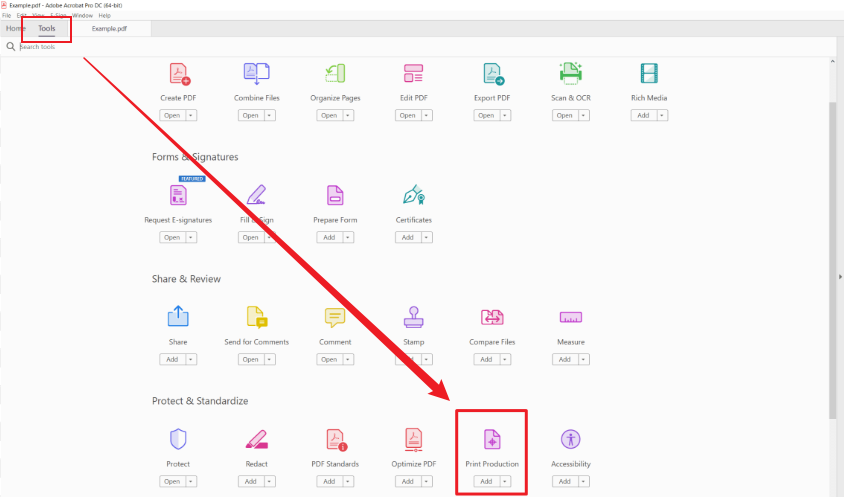The width and height of the screenshot is (844, 497).
Task: Expand the dropdown arrow beside Create PDF Open
Action: click(x=191, y=115)
